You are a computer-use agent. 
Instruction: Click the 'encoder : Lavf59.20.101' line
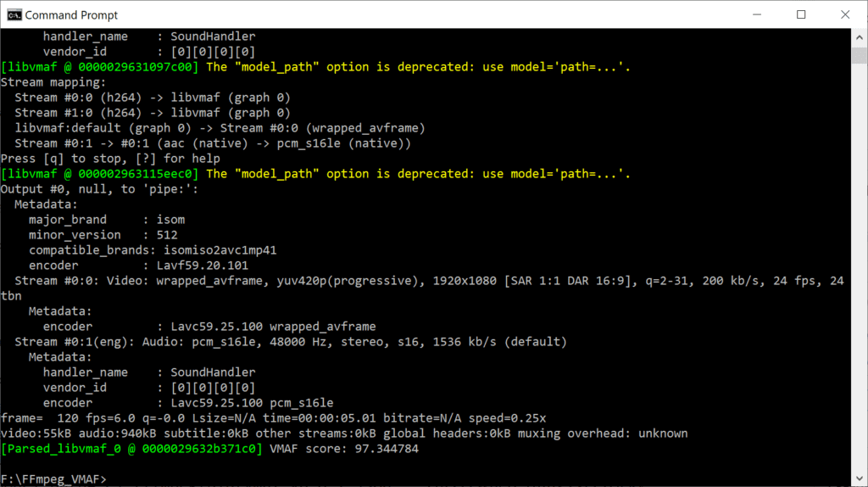[x=138, y=266]
